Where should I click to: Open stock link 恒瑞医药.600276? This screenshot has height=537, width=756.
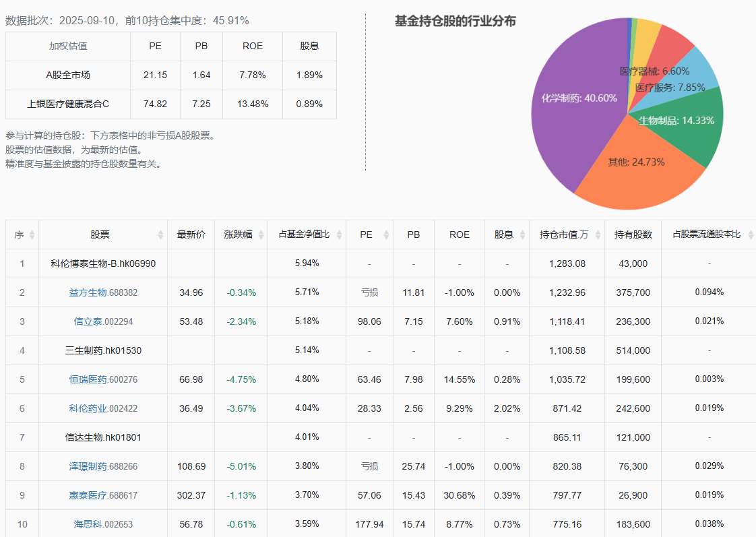click(x=103, y=379)
